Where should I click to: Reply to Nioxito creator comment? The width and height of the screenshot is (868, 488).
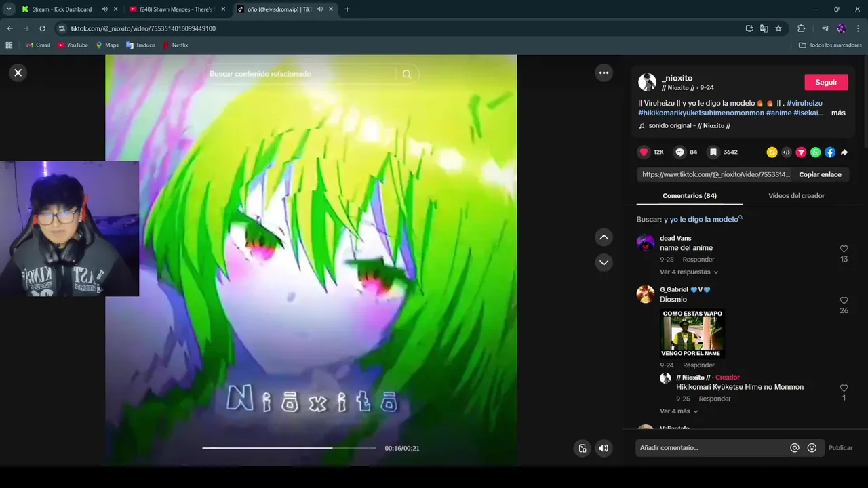715,399
